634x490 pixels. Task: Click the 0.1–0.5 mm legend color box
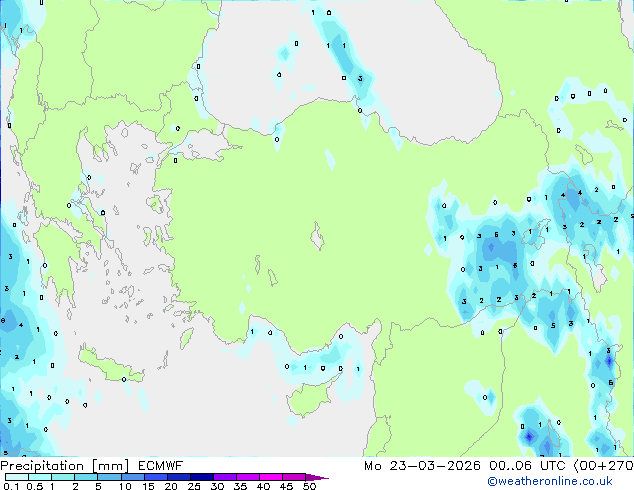17,477
